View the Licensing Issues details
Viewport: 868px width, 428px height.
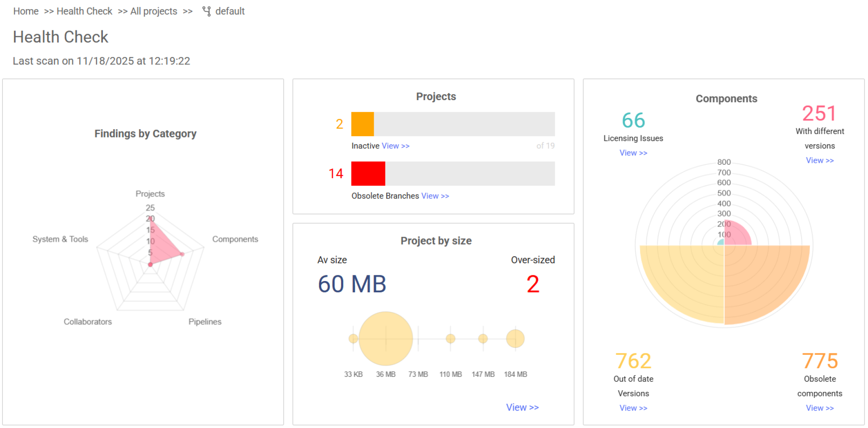click(633, 153)
